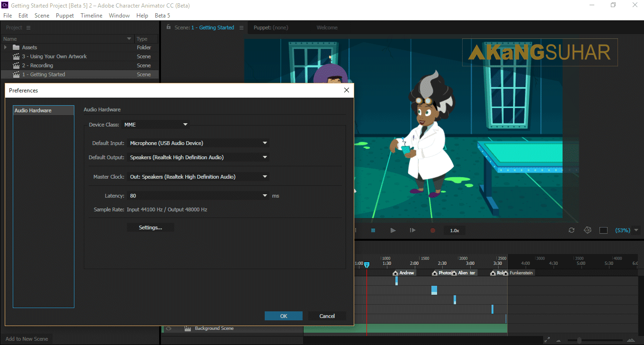The height and width of the screenshot is (345, 644).
Task: Open the Default Input microphone dropdown
Action: tap(199, 143)
